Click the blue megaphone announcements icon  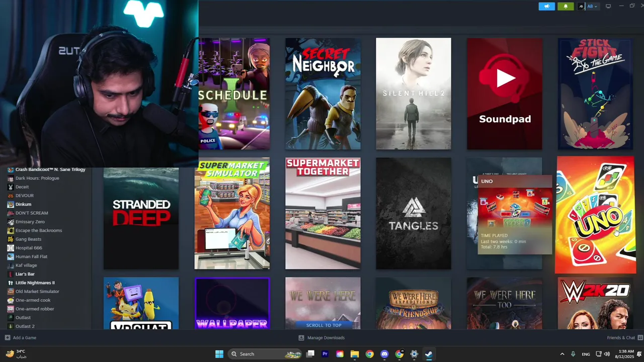click(x=546, y=7)
